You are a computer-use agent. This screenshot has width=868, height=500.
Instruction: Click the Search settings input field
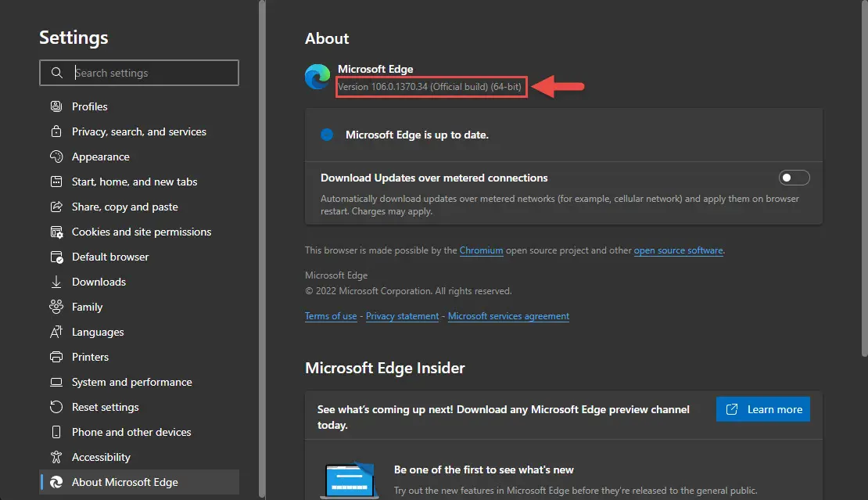click(x=139, y=73)
